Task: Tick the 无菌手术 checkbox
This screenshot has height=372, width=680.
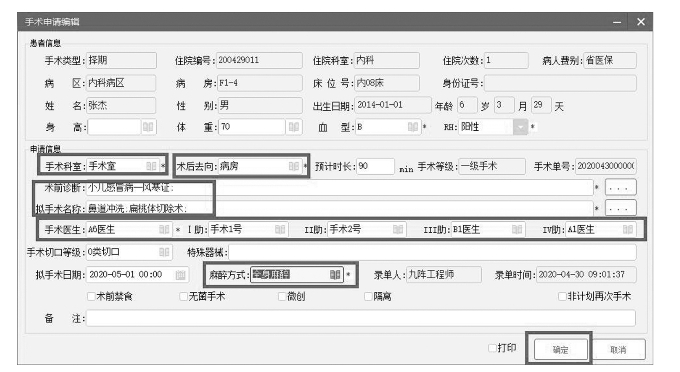Action: tap(183, 297)
